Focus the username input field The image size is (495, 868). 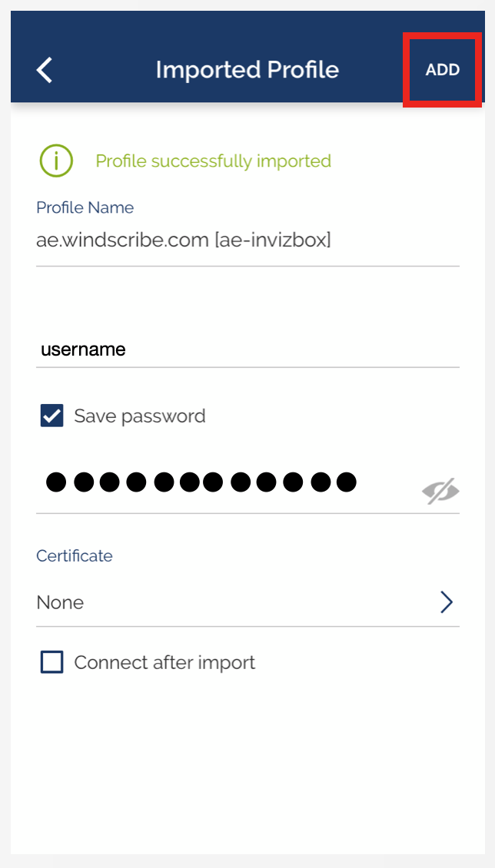pos(246,350)
